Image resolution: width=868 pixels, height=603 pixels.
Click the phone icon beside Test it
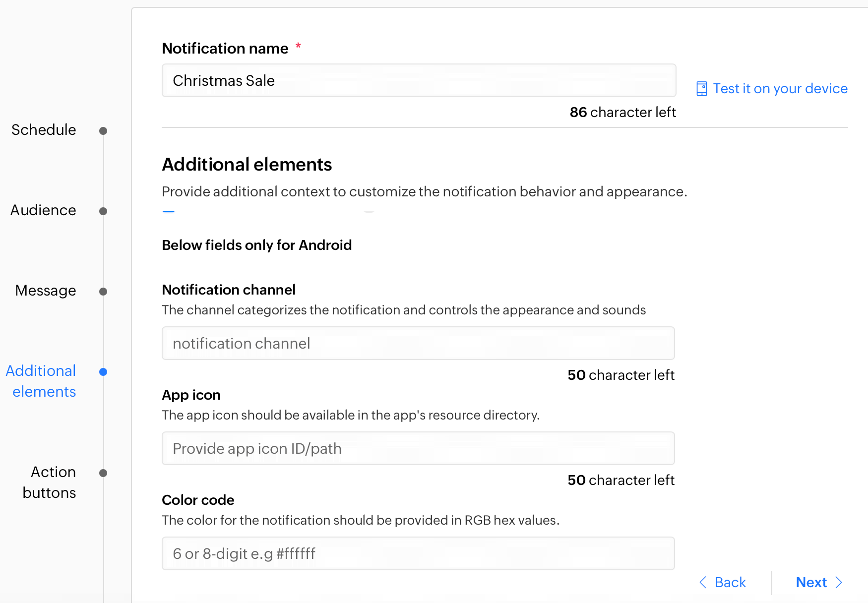701,89
